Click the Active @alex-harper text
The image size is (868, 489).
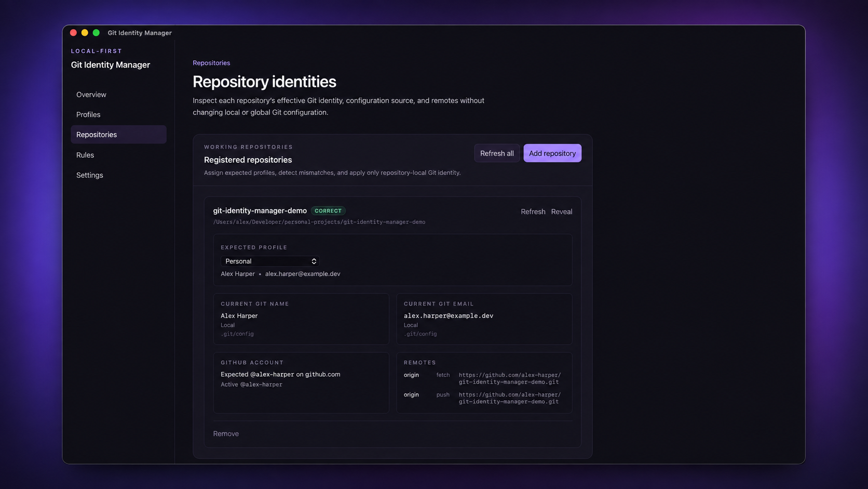pyautogui.click(x=251, y=385)
